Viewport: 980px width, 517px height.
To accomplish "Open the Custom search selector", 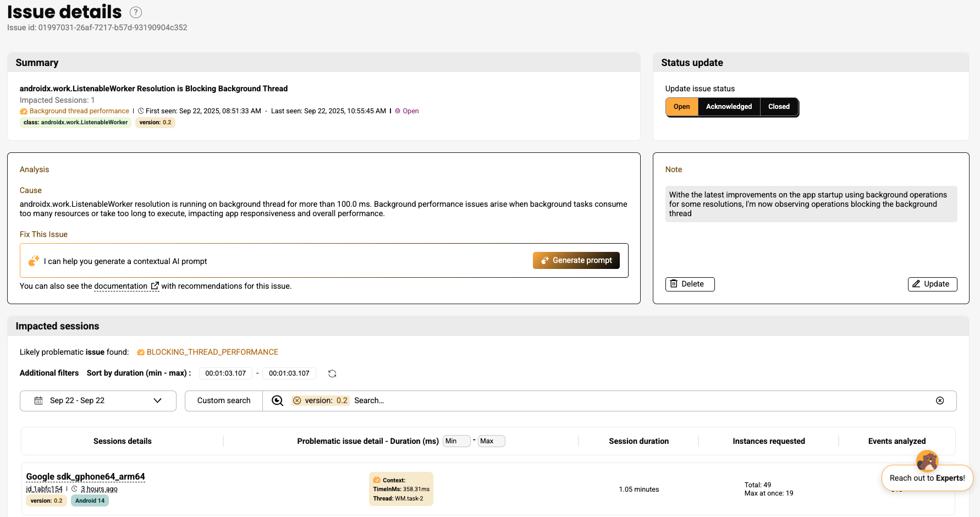I will click(224, 401).
